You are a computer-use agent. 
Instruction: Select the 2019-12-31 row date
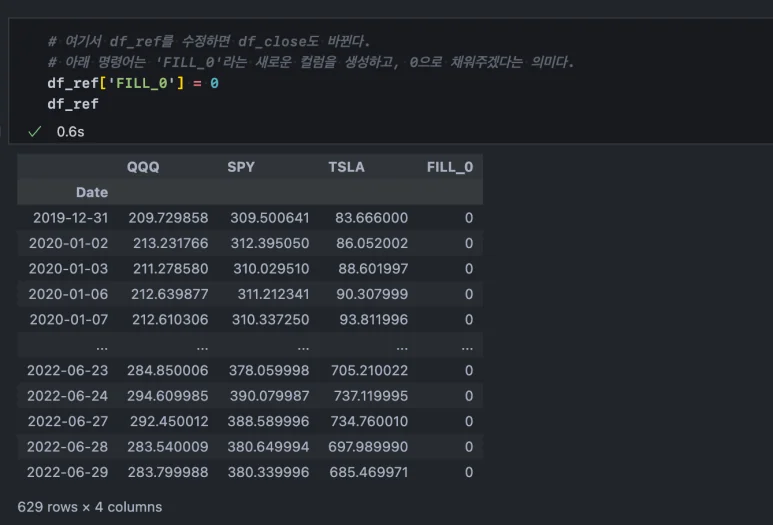point(64,218)
